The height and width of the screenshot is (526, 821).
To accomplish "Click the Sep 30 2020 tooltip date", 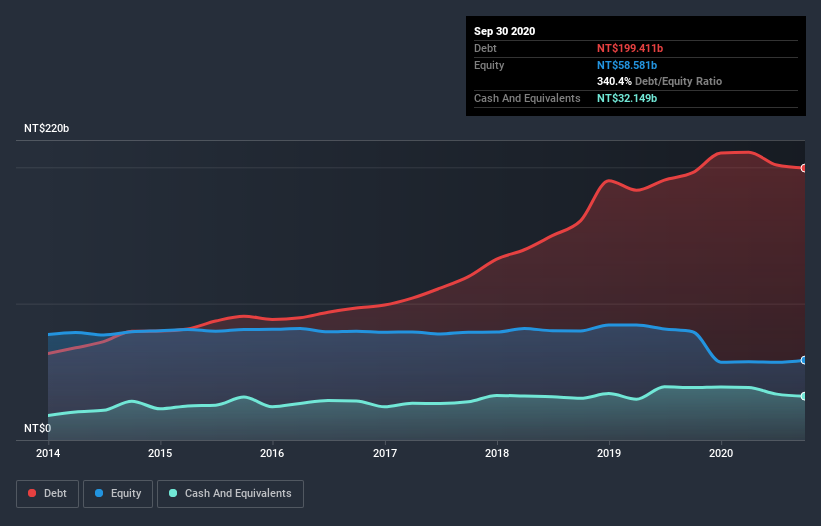I will (505, 31).
